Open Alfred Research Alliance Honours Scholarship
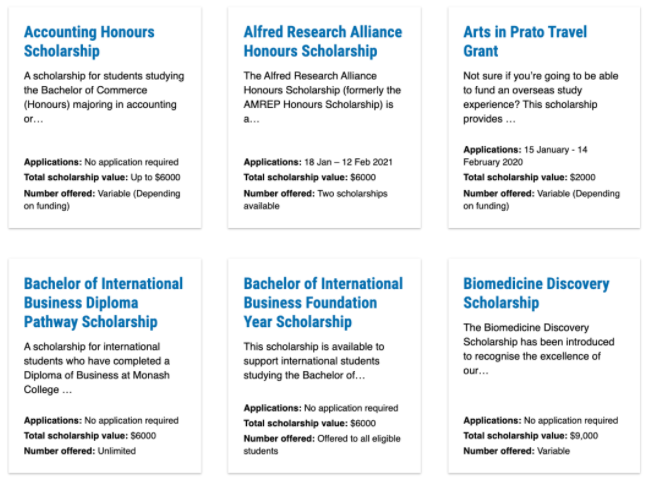 [x=322, y=41]
